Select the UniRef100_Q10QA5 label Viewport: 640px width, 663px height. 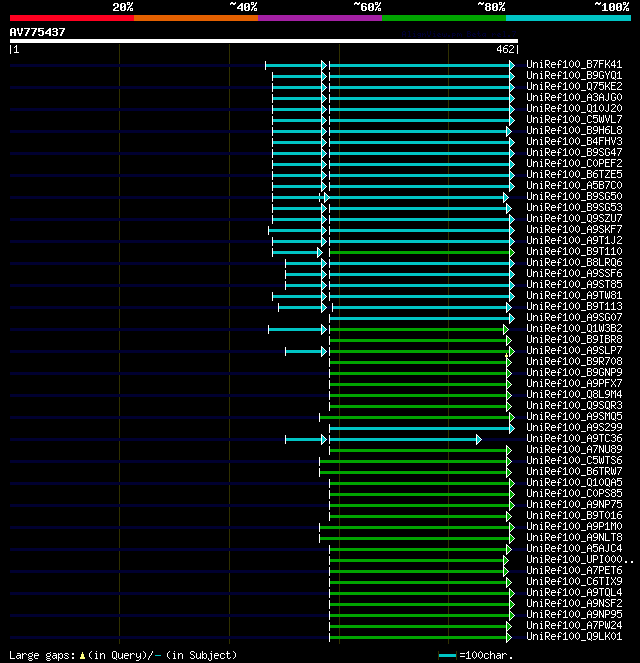click(x=574, y=482)
